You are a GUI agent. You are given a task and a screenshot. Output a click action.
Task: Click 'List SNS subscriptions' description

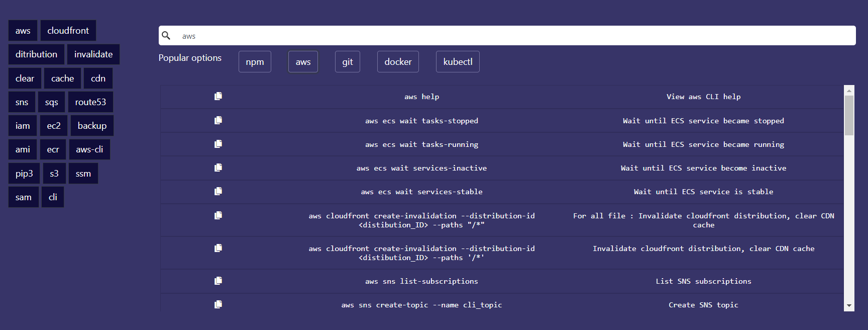pyautogui.click(x=703, y=281)
